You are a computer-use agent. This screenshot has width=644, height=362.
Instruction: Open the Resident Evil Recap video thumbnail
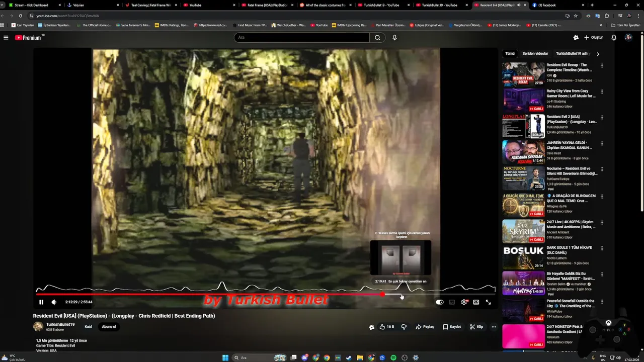(523, 74)
